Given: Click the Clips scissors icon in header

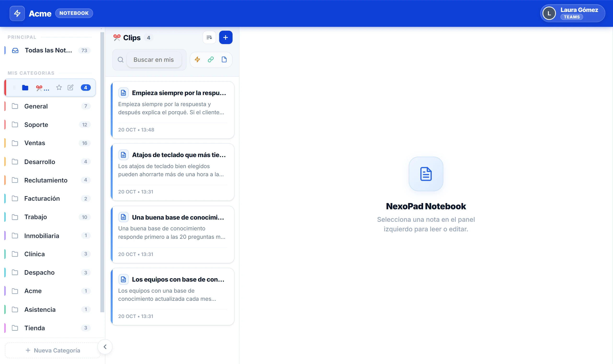Looking at the screenshot, I should point(117,38).
